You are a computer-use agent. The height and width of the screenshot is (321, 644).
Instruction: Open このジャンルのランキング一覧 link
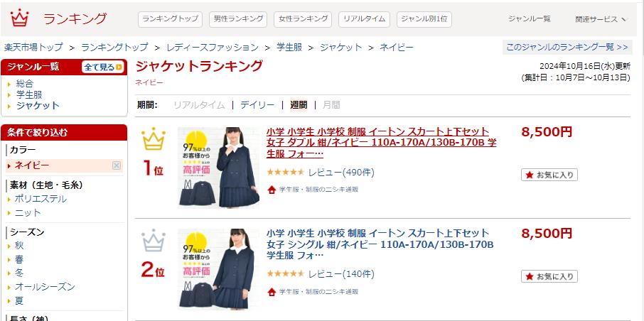click(567, 47)
